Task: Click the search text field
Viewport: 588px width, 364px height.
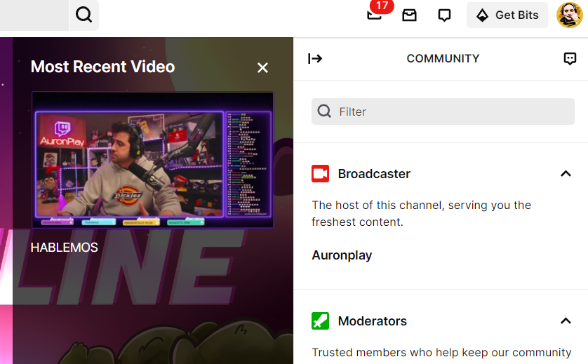Action: point(34,15)
